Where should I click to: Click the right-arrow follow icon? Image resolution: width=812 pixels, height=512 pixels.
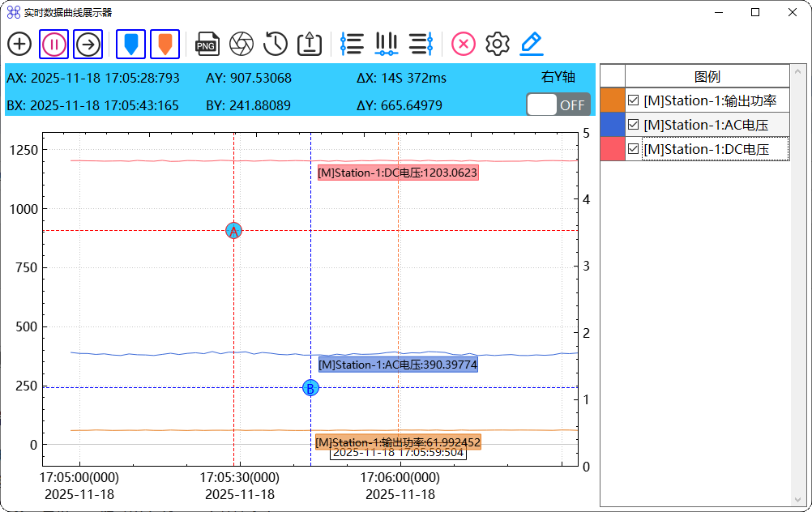pos(88,44)
